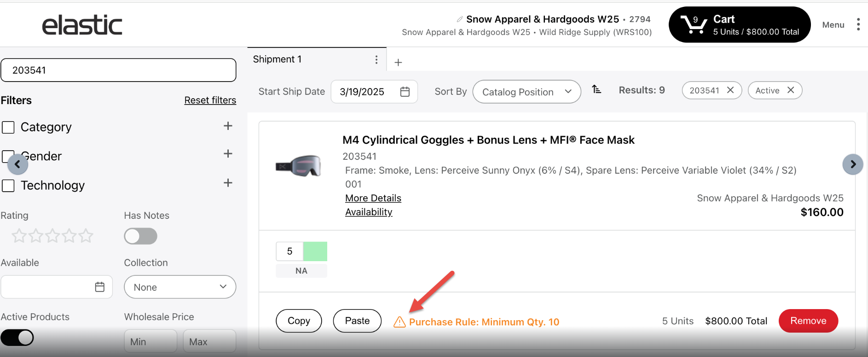Set rating to five stars
The image size is (868, 357).
86,236
